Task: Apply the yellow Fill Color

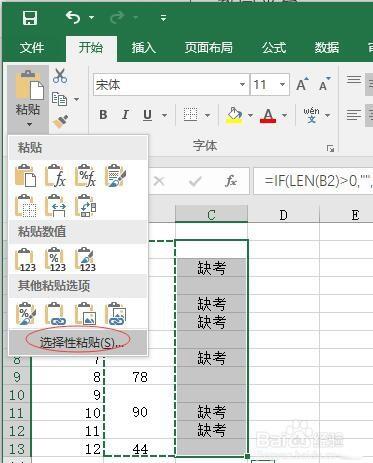Action: tap(234, 115)
